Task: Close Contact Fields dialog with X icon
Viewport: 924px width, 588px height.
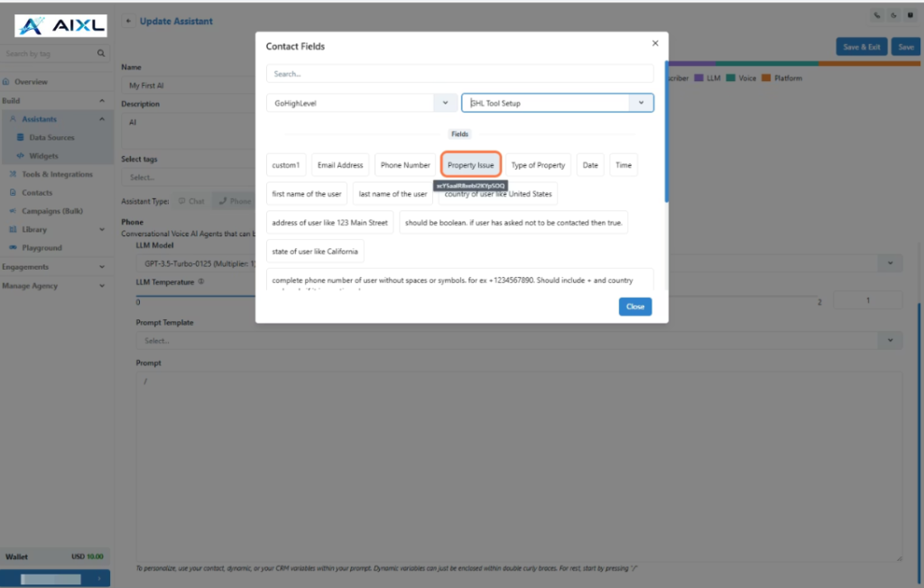Action: coord(655,43)
